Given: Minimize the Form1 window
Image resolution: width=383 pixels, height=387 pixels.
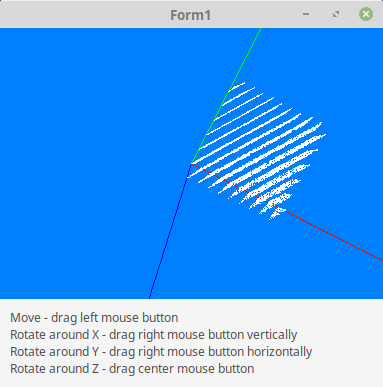Looking at the screenshot, I should point(306,14).
